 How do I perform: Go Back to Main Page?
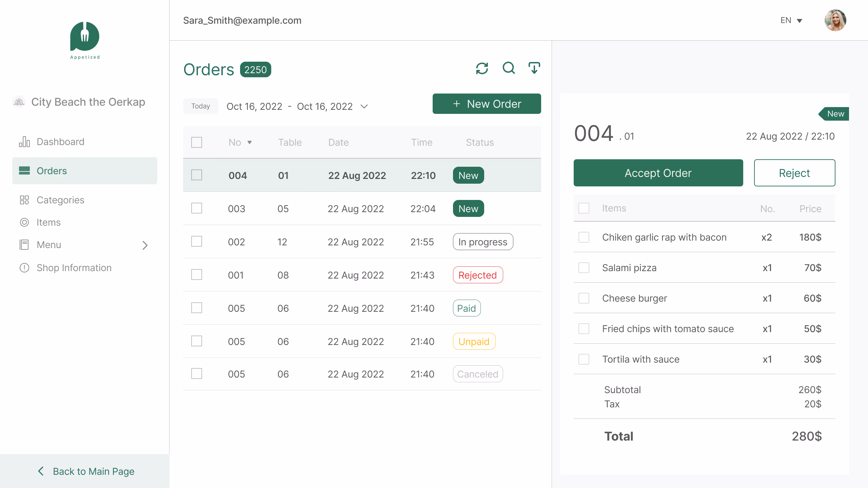pyautogui.click(x=85, y=471)
